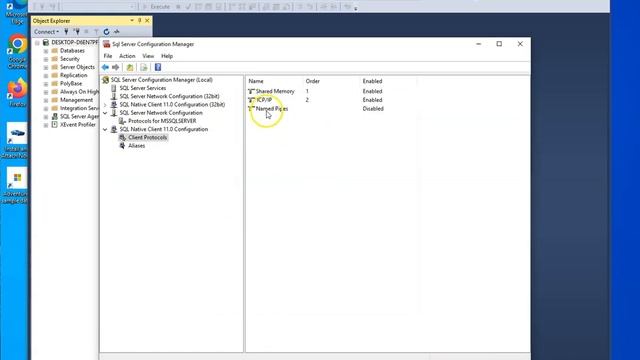Image resolution: width=640 pixels, height=360 pixels.
Task: Click the Export List toolbar icon
Action: (144, 67)
